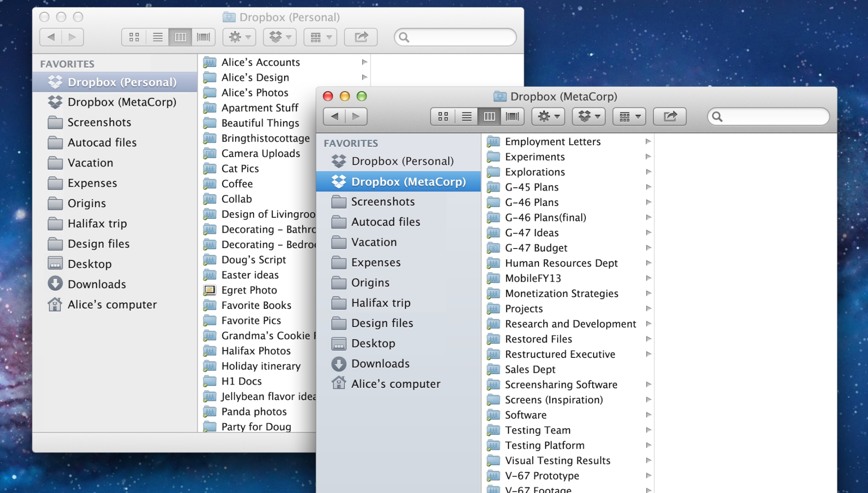Image resolution: width=868 pixels, height=493 pixels.
Task: Select Dropbox (MetaCorp) in the front window sidebar
Action: (x=398, y=181)
